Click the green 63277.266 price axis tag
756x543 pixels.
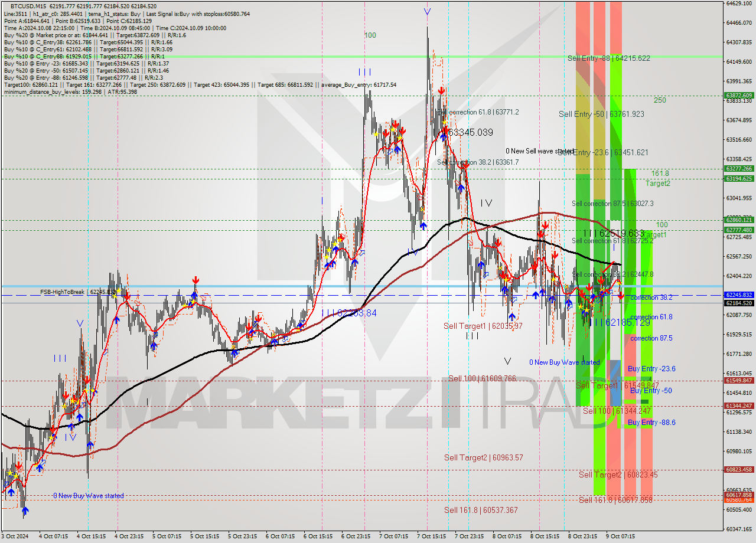[x=739, y=168]
